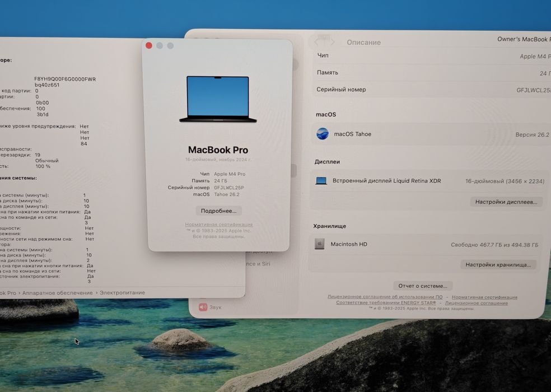Click the Apple M4 Pro chip value
The height and width of the screenshot is (392, 551).
(x=230, y=174)
